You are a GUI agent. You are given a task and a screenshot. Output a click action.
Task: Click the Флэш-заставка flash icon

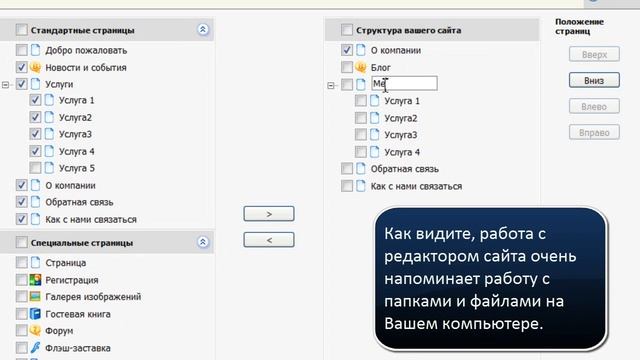(35, 348)
